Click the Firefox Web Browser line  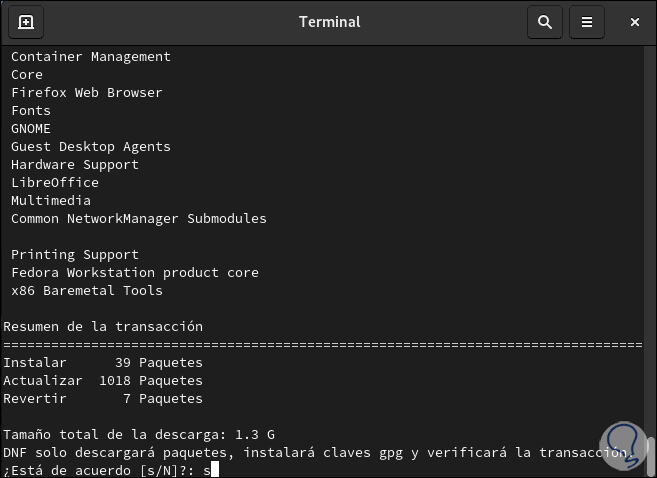pos(87,93)
